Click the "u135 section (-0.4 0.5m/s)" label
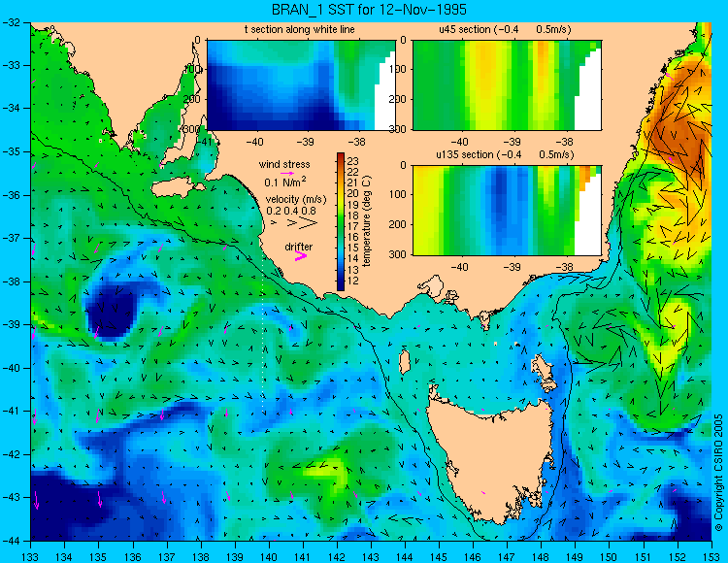Screen dimensions: 728x563 [x=505, y=154]
